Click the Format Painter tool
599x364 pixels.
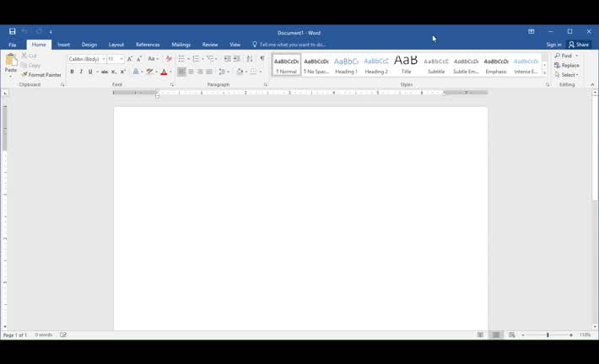(42, 75)
